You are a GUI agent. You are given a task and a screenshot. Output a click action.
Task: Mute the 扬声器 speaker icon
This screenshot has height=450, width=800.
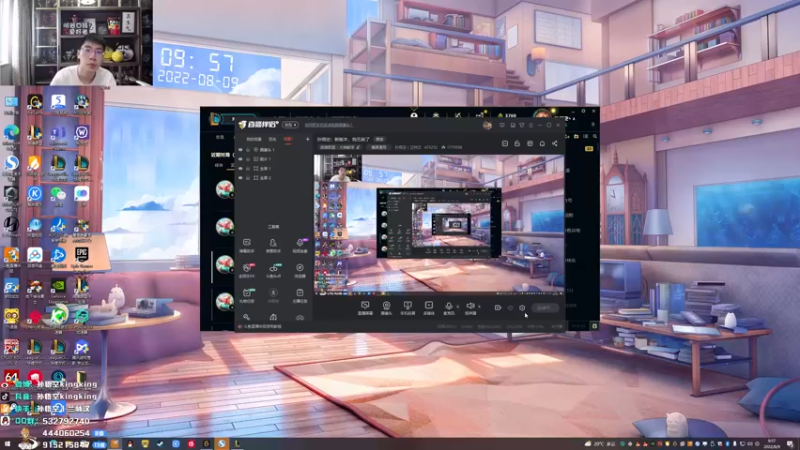click(470, 308)
